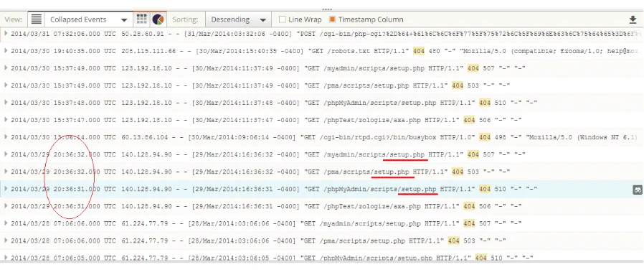Screen dimensions: 644x270
Task: Expand the 07:32:06 POST php-cgi event
Action: click(x=6, y=33)
